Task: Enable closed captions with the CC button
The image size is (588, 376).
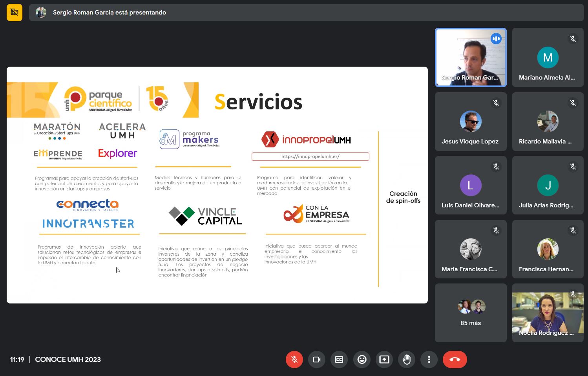Action: pyautogui.click(x=339, y=360)
